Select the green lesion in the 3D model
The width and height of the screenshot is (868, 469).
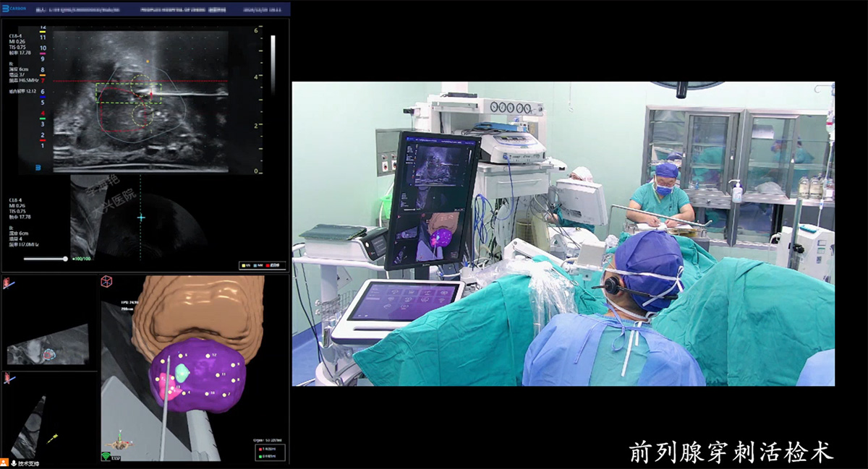coord(183,373)
